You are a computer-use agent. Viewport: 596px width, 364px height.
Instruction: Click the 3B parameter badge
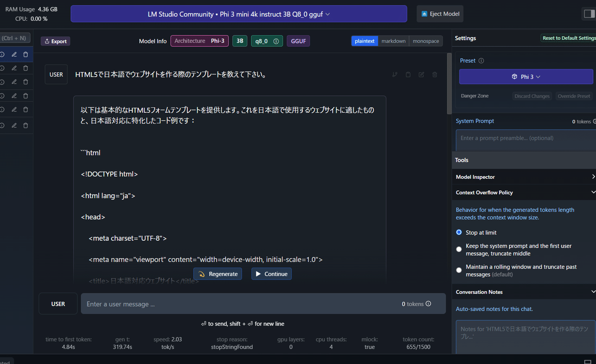point(240,41)
